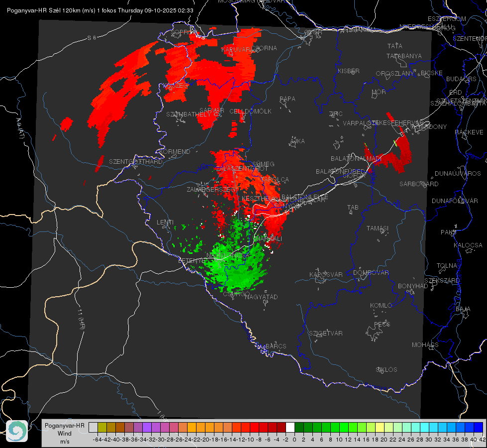Click the S 6 road label

click(x=92, y=38)
